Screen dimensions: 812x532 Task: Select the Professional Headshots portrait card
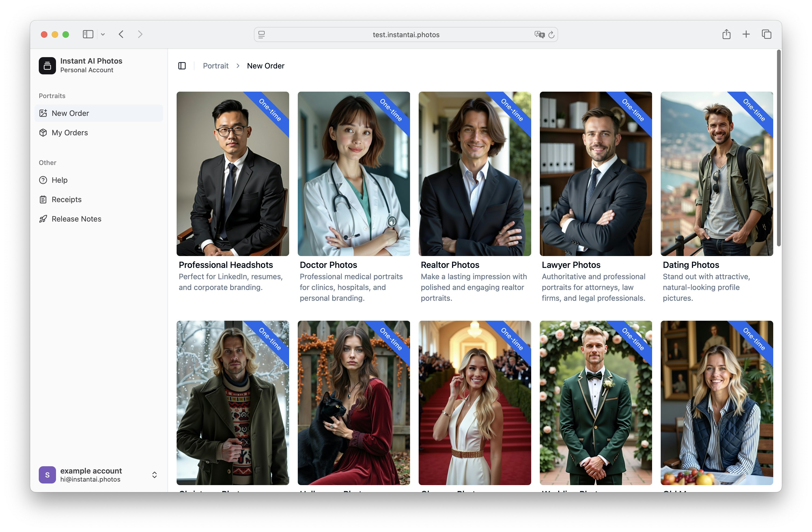point(232,174)
